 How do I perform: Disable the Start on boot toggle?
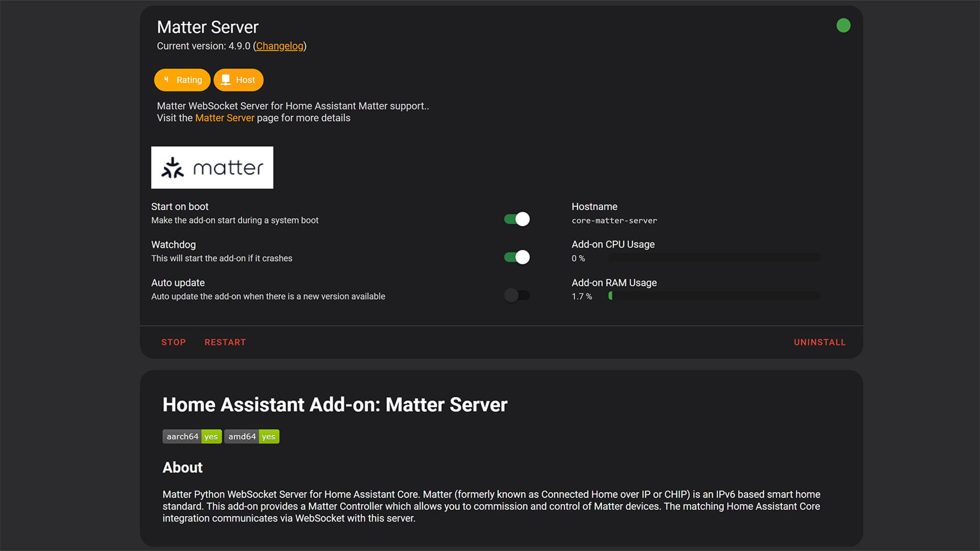tap(517, 219)
